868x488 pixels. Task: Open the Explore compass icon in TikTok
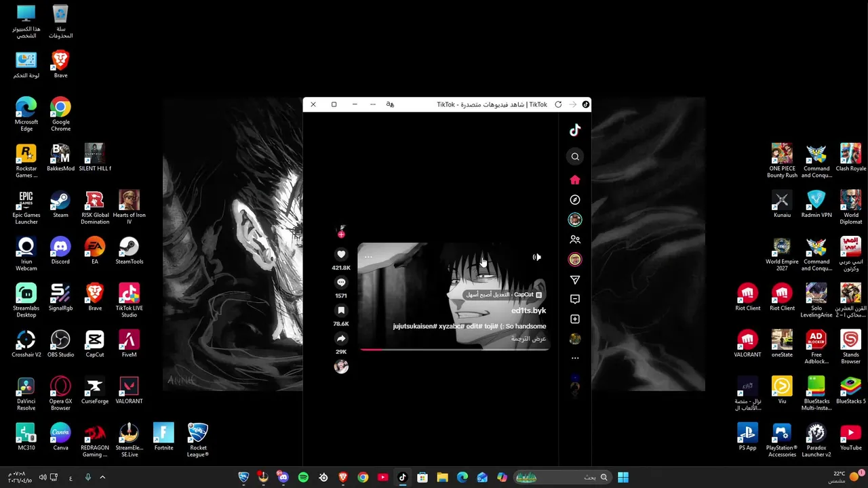coord(575,199)
